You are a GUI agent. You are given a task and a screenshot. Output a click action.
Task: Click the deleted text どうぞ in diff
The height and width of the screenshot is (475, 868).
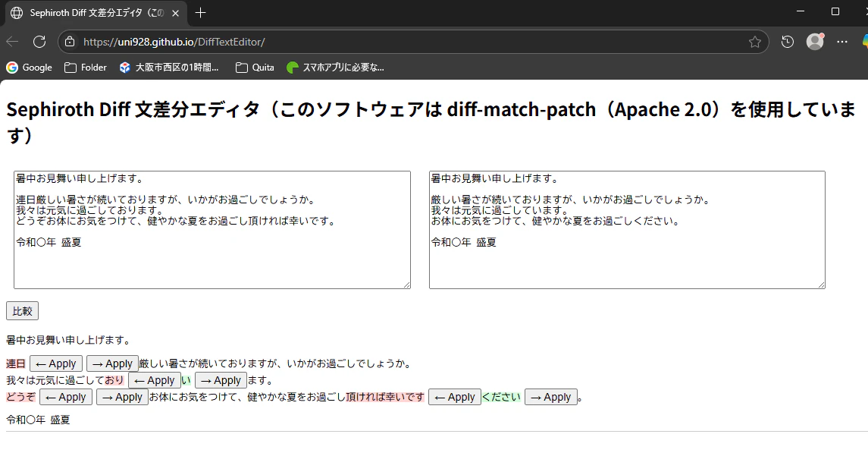pos(20,397)
